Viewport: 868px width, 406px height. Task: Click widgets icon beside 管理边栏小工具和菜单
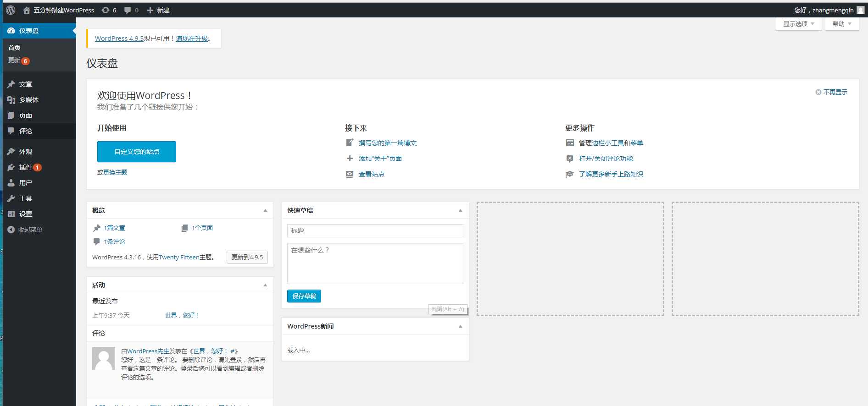(570, 143)
